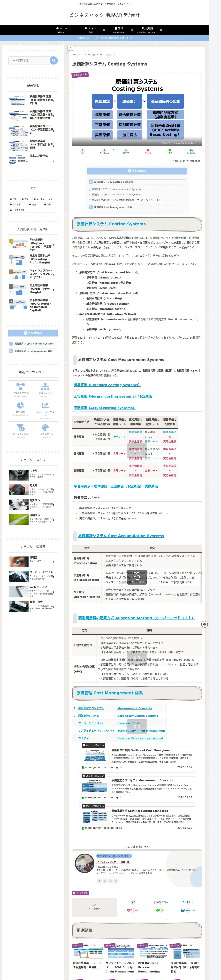
Task: Bookmark on はてブ below hero image
Action: 126,151
